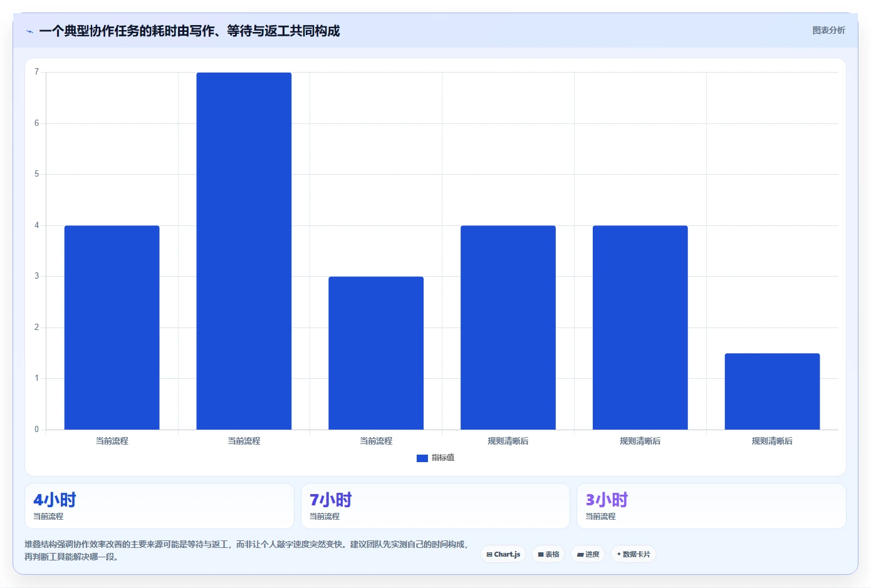Click the 当前流程 bar with value 3

coord(376,353)
